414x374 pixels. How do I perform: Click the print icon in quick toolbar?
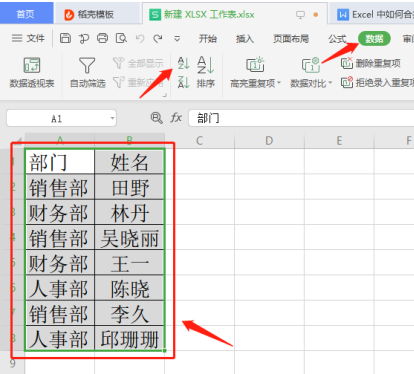(x=102, y=38)
